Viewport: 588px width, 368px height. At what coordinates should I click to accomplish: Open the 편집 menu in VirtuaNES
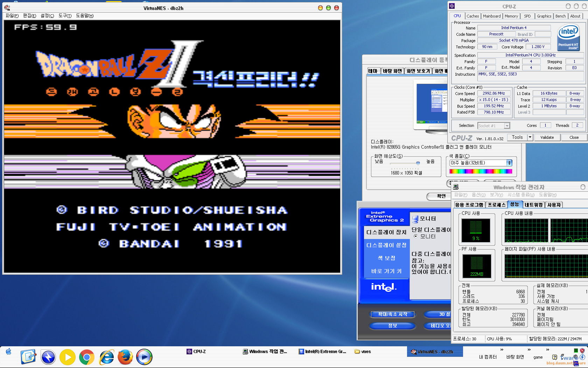[x=30, y=16]
